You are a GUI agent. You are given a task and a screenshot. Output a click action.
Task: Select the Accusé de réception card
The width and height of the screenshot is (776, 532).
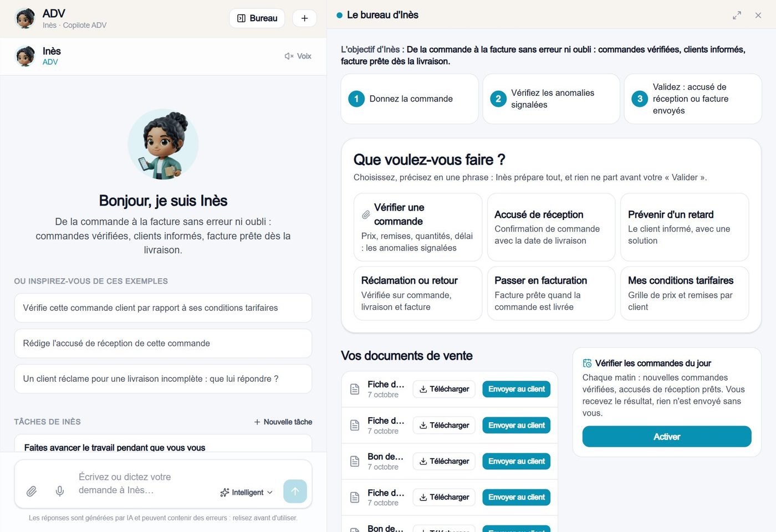pyautogui.click(x=552, y=227)
